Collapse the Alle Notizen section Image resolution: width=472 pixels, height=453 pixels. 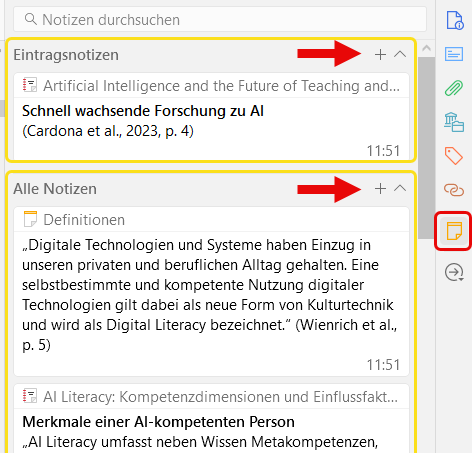click(x=400, y=189)
